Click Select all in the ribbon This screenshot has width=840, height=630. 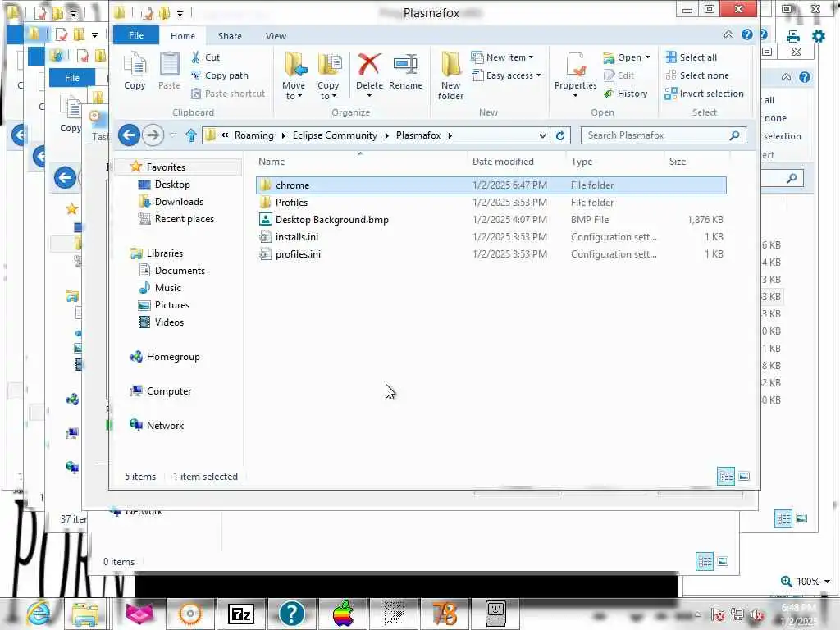click(691, 57)
